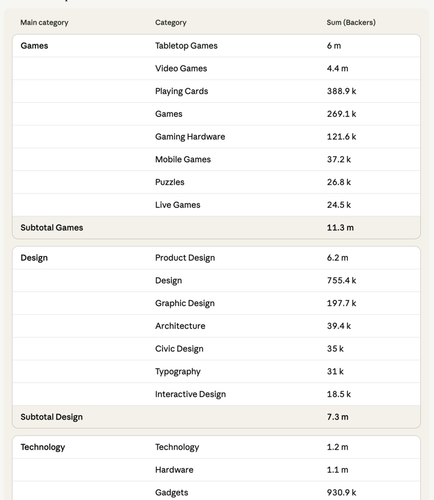Image resolution: width=434 pixels, height=500 pixels.
Task: Click the Live Games category
Action: pos(178,205)
